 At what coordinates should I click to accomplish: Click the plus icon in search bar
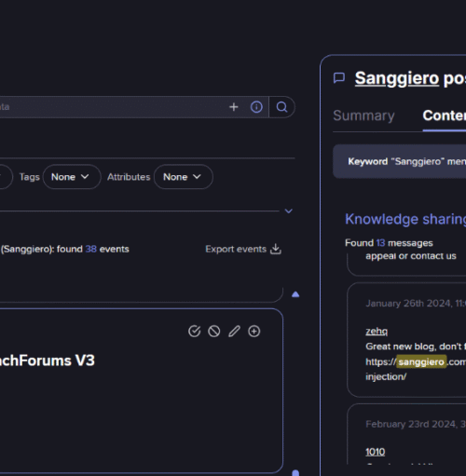point(234,107)
